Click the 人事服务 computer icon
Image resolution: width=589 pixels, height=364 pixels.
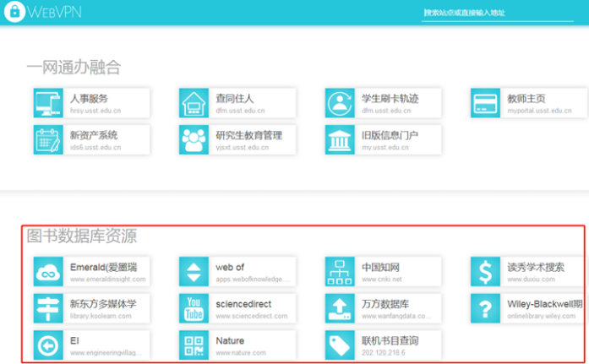pyautogui.click(x=48, y=103)
